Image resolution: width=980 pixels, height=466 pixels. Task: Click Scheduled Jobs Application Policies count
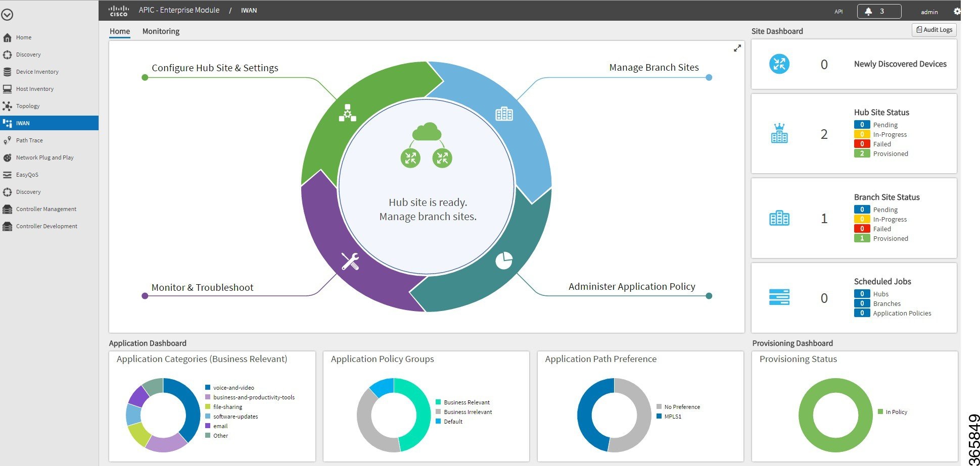862,313
